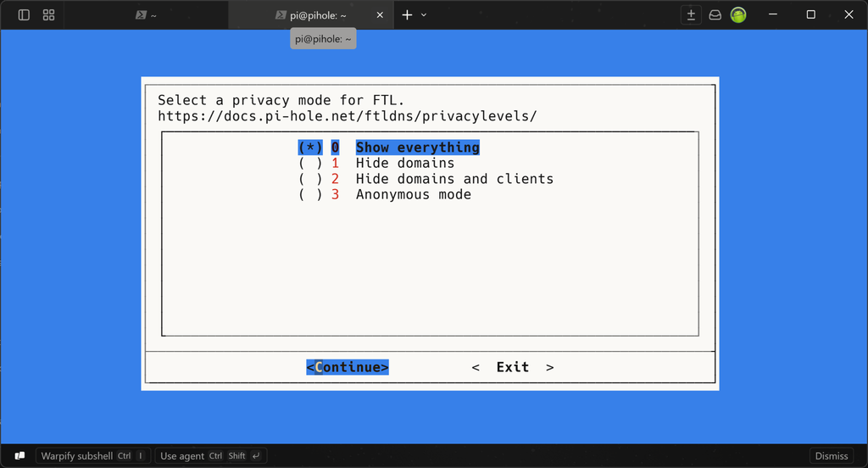868x468 pixels.
Task: Click the privacylevels docs URL
Action: 347,116
